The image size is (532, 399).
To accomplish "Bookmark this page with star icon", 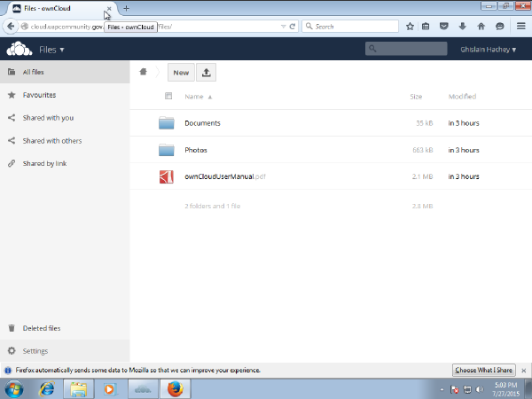I will [410, 26].
